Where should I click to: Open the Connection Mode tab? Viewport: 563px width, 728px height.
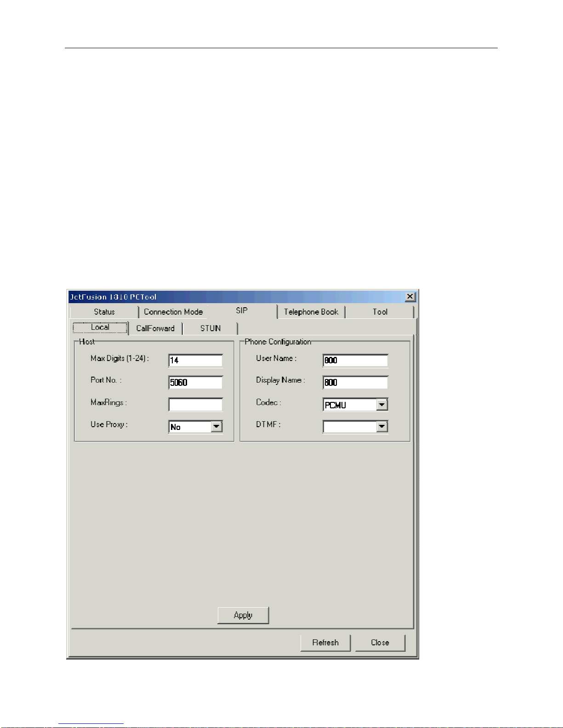point(173,312)
